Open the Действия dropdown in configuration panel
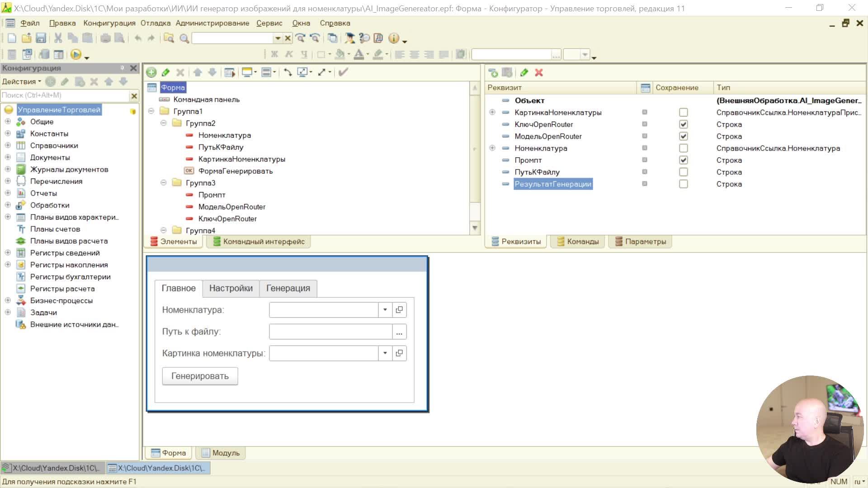868x488 pixels. pyautogui.click(x=21, y=82)
